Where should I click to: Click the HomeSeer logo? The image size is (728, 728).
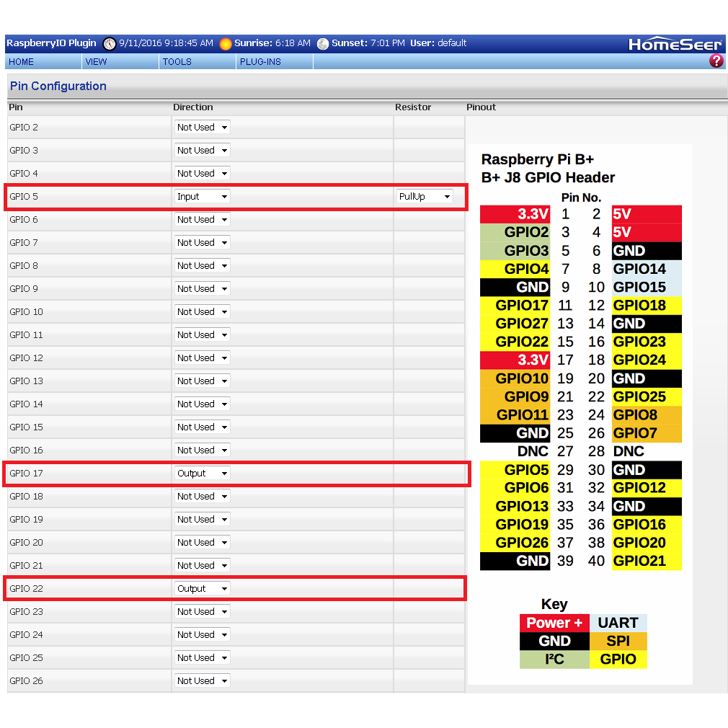click(x=675, y=45)
